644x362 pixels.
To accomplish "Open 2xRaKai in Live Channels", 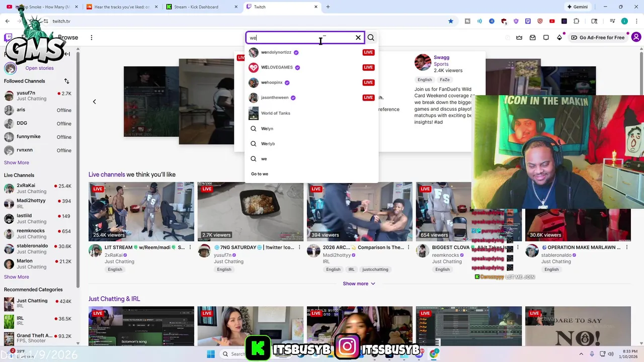I will click(x=38, y=189).
